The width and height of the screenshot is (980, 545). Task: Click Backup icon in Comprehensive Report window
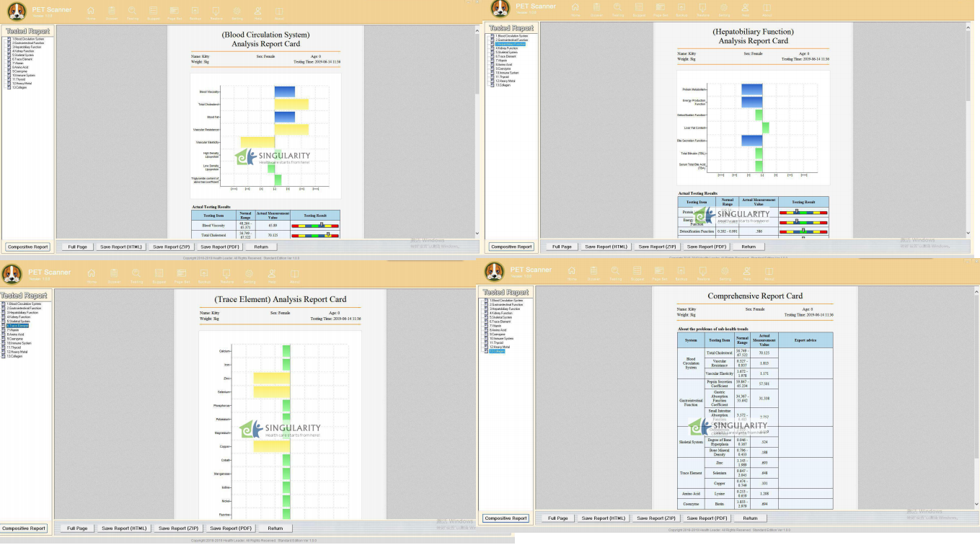pos(680,272)
